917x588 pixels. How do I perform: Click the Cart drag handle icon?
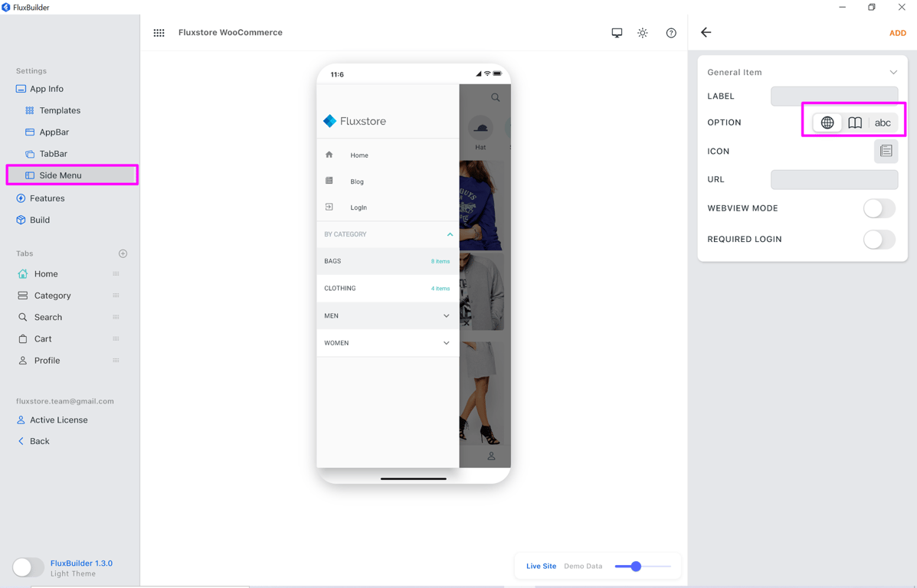pyautogui.click(x=116, y=339)
